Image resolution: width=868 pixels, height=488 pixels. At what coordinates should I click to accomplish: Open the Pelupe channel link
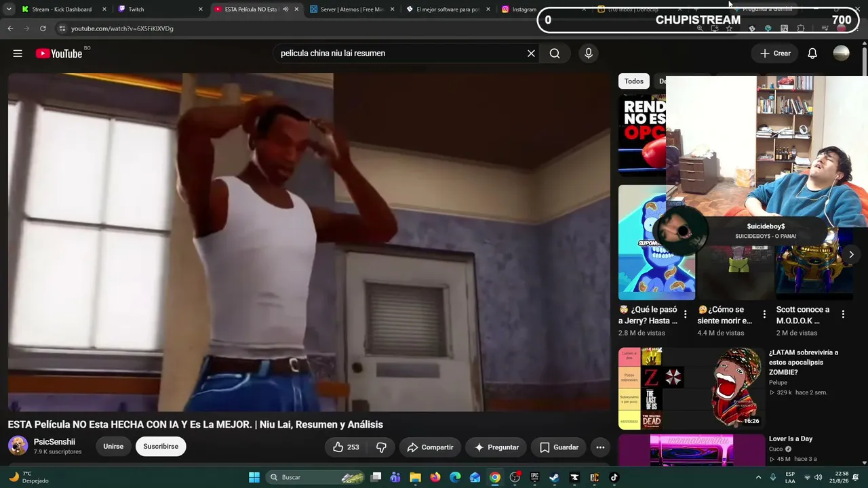[x=778, y=383]
